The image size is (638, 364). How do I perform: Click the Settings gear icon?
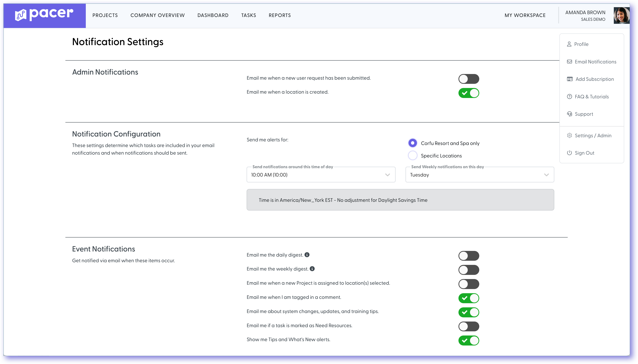[x=569, y=136]
